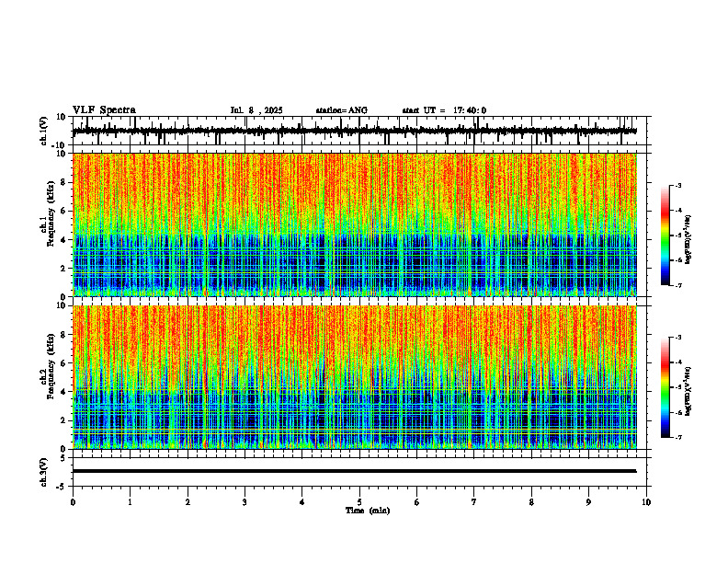Click the ch.1 frequency axis '4' tick label
This screenshot has height=563, width=728.
click(64, 240)
